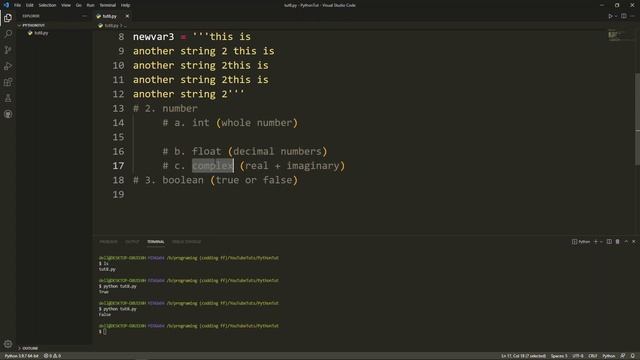The image size is (640, 360).
Task: Open the notifications bell in status bar
Action: [632, 356]
